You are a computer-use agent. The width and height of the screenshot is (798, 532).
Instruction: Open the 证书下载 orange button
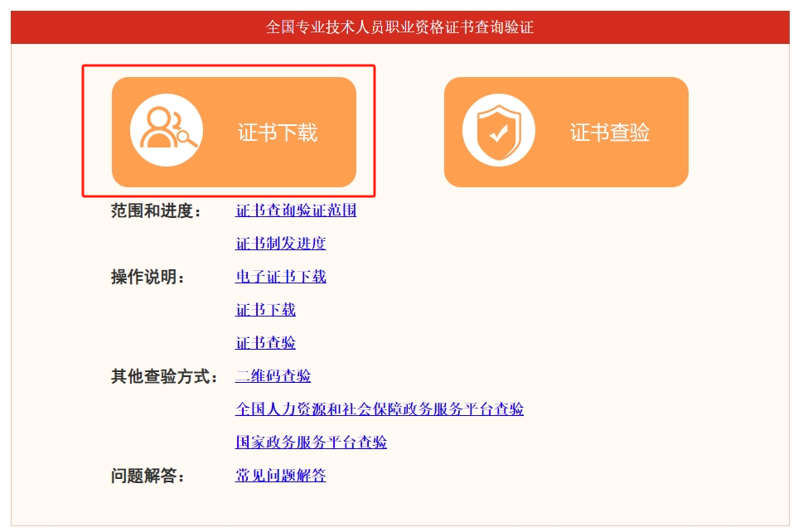tap(235, 132)
